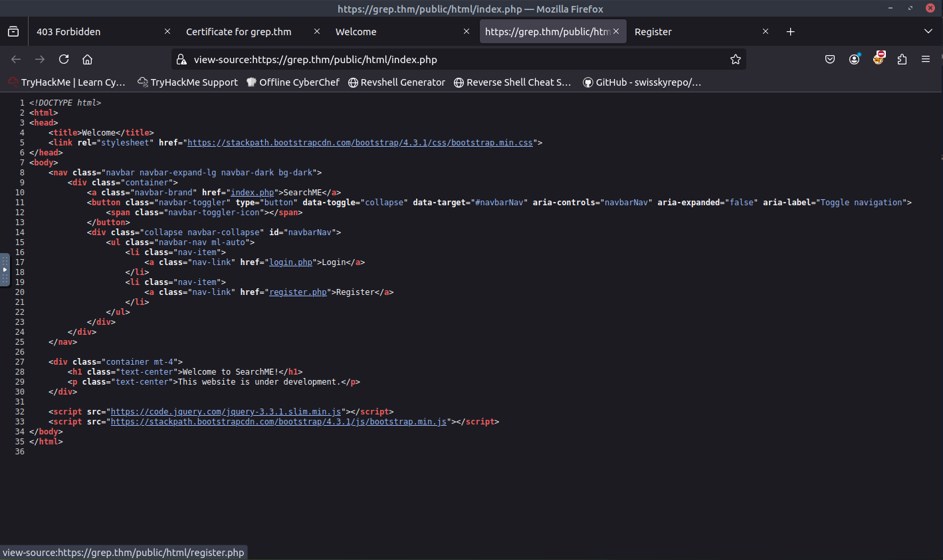The height and width of the screenshot is (560, 943).
Task: Switch to the 403 Forbidden tab
Action: tap(93, 31)
